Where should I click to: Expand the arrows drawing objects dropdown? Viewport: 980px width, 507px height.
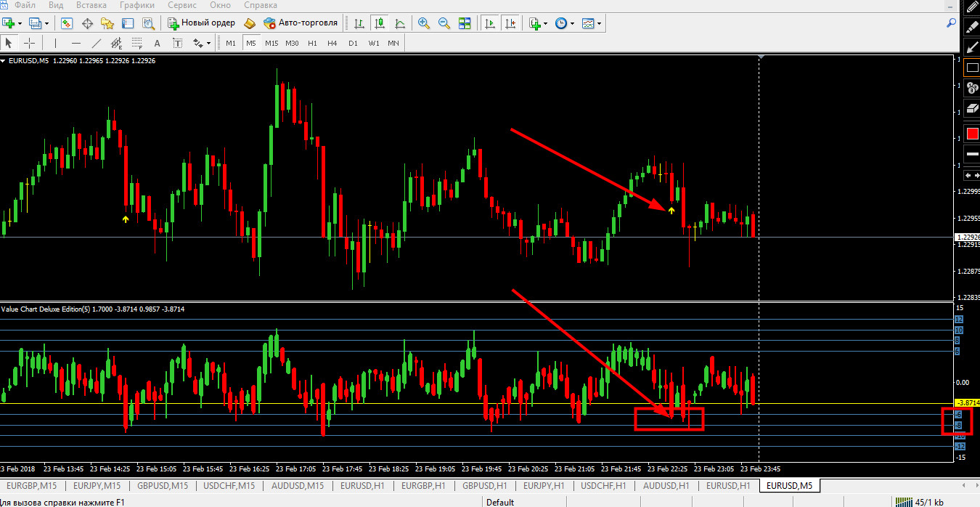coord(208,43)
